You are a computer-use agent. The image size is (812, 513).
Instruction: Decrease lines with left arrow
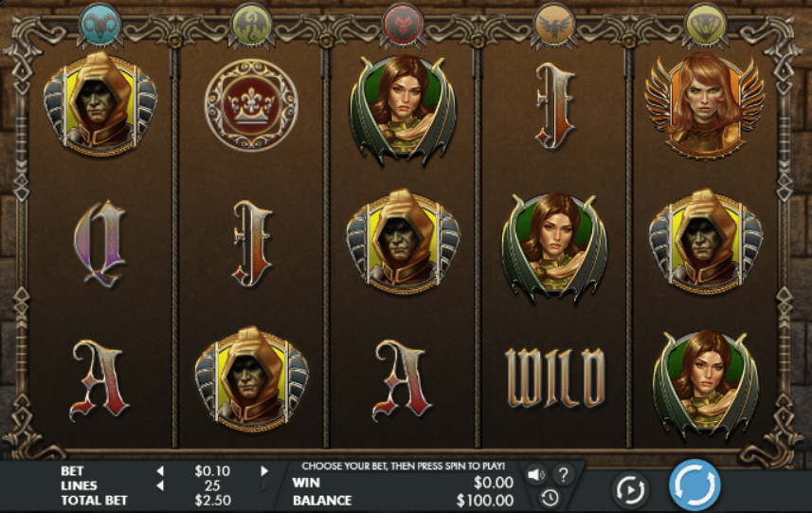pyautogui.click(x=160, y=486)
